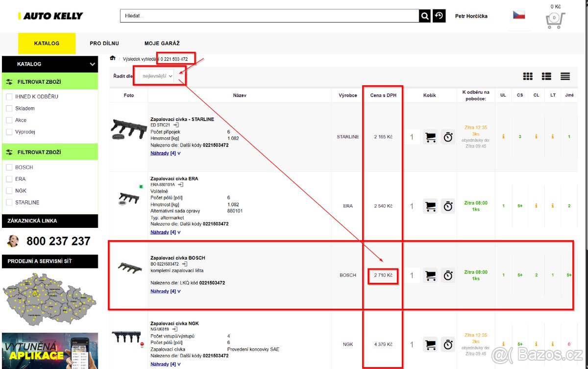
Task: Open the sort order dropdown
Action: pyautogui.click(x=157, y=76)
